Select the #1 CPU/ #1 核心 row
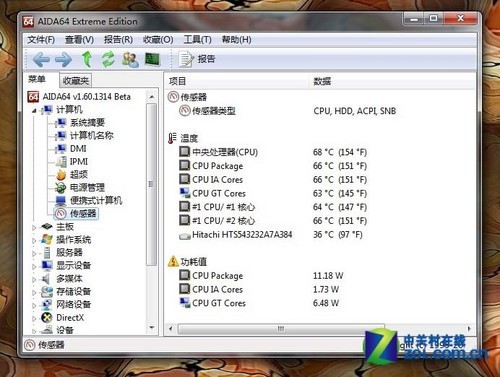This screenshot has width=500, height=377. pos(273,207)
